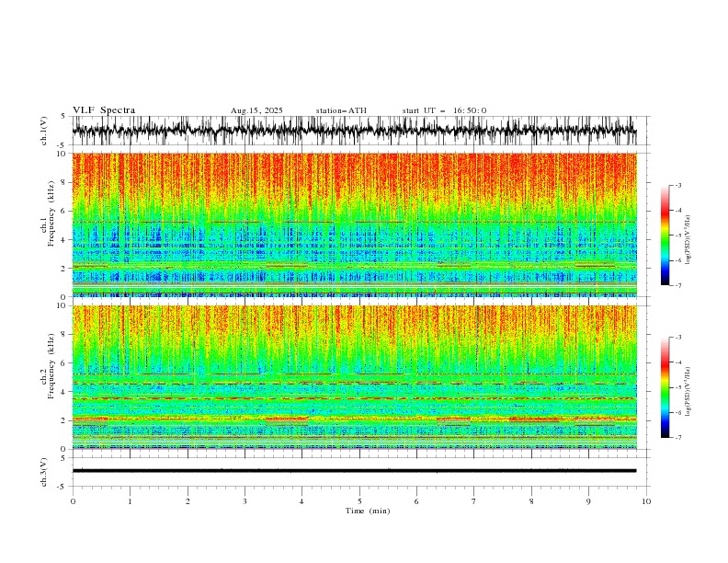Click the ch.1 waveform trace at top
The height and width of the screenshot is (563, 728).
click(354, 131)
